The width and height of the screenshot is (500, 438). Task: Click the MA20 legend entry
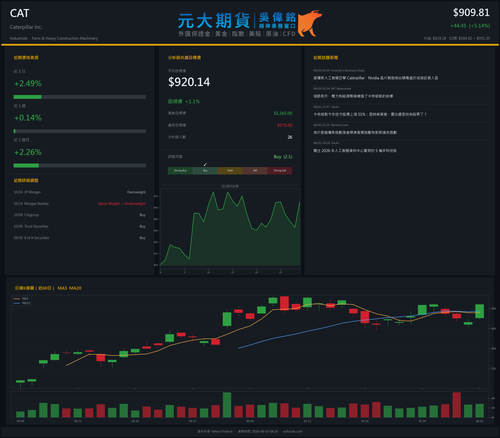tap(22, 303)
